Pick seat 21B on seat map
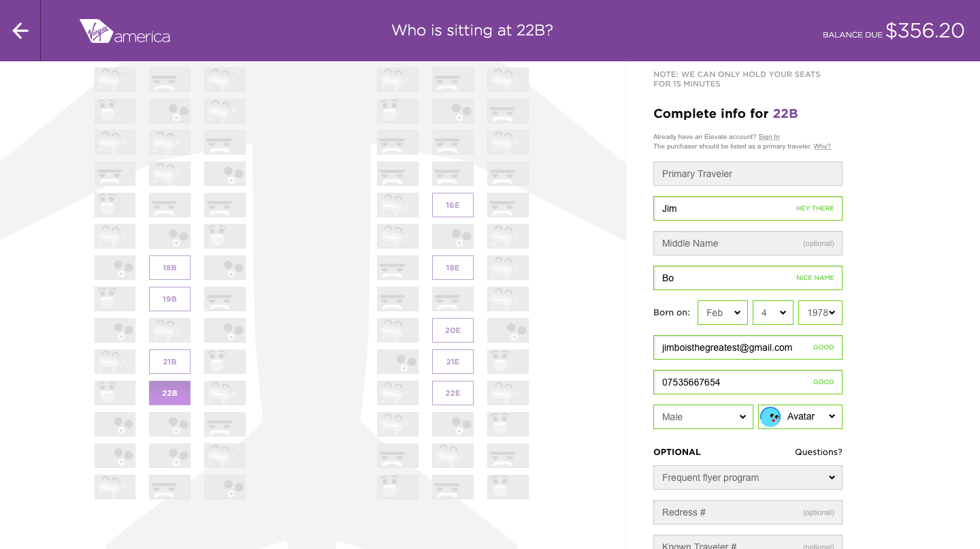The width and height of the screenshot is (980, 549). [169, 362]
